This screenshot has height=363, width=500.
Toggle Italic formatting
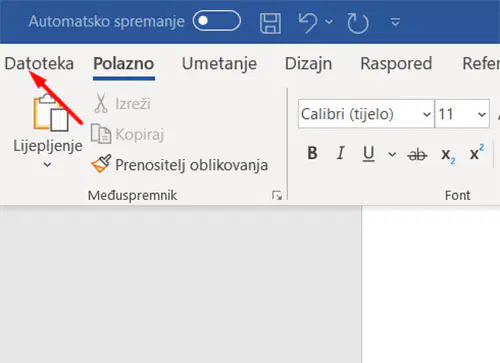340,153
